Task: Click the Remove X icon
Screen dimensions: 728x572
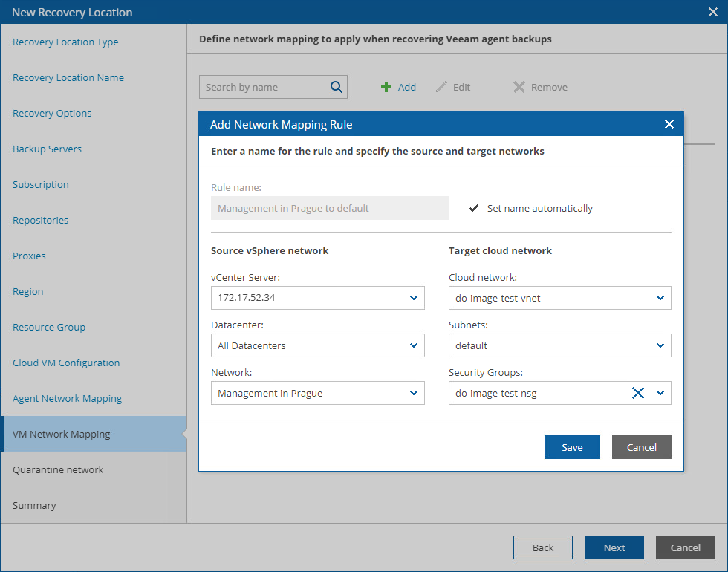Action: (519, 87)
